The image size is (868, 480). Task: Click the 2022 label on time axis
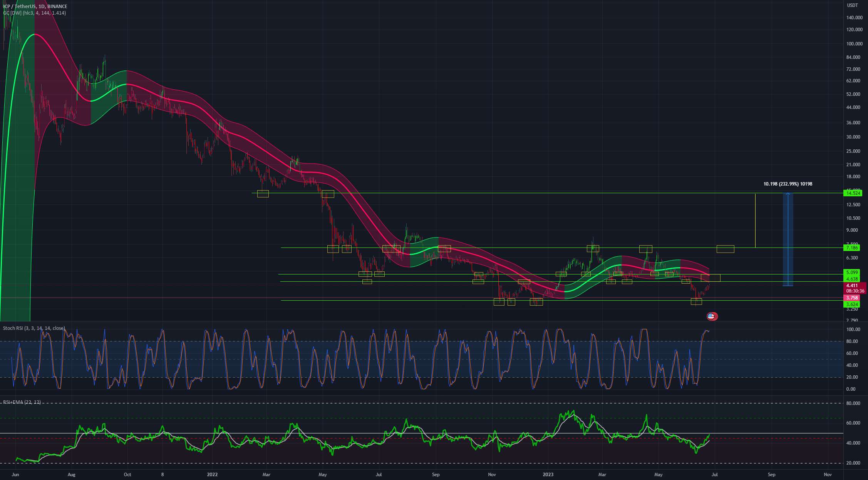click(x=212, y=474)
